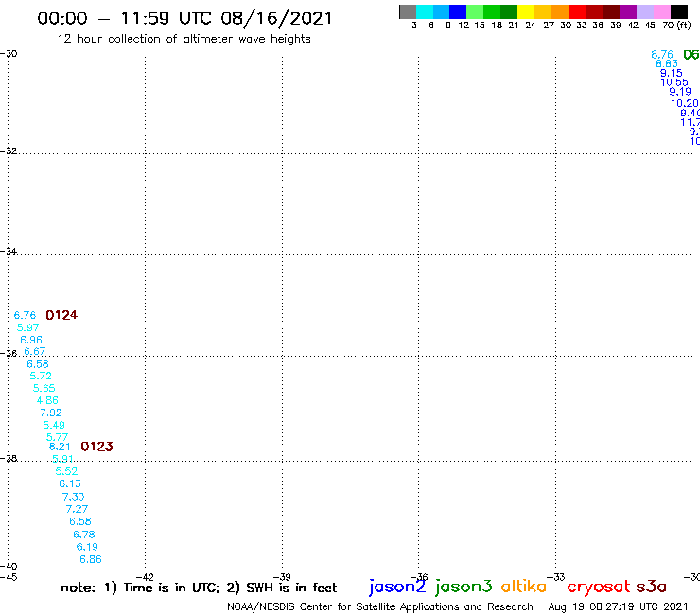Click the -40 latitude axis label
The width and height of the screenshot is (700, 615).
pos(9,567)
